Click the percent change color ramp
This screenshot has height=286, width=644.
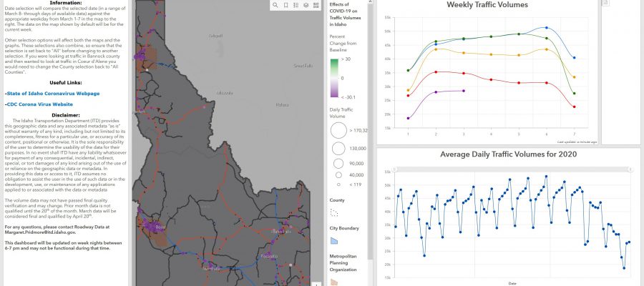[335, 78]
